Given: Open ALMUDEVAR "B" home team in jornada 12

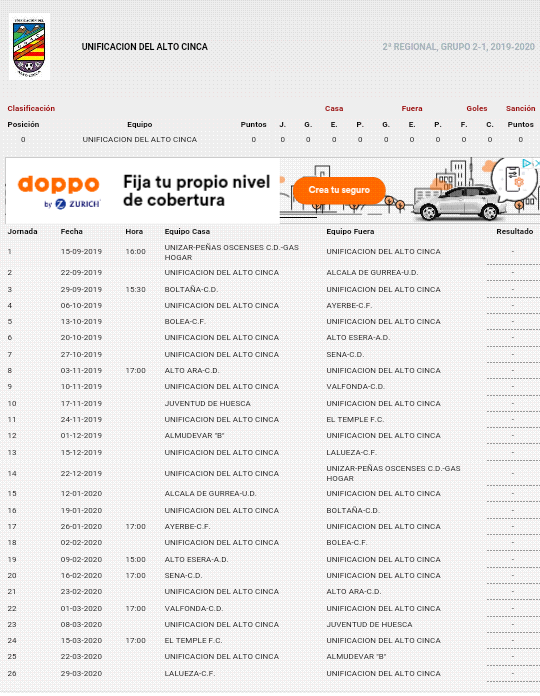Looking at the screenshot, I should click(194, 435).
